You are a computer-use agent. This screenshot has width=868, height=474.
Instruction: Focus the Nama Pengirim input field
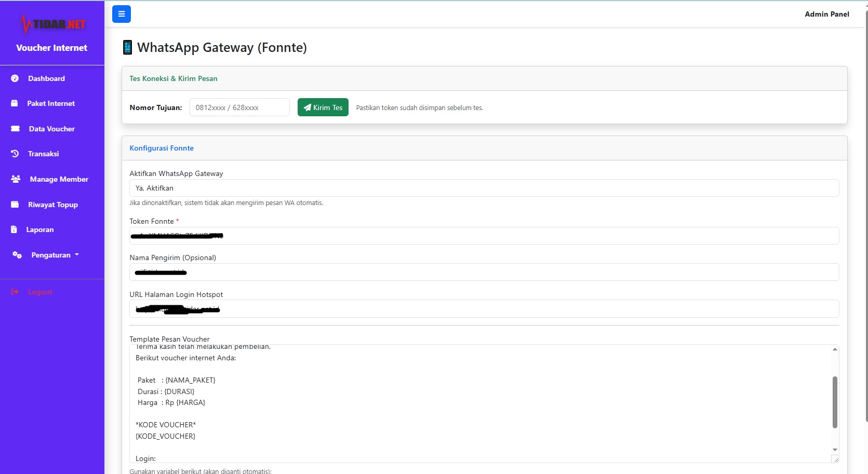[x=484, y=272]
